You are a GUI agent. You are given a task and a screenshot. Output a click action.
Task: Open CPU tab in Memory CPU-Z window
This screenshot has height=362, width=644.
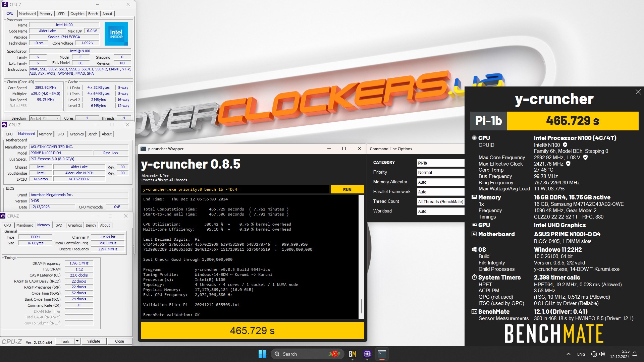tap(7, 225)
